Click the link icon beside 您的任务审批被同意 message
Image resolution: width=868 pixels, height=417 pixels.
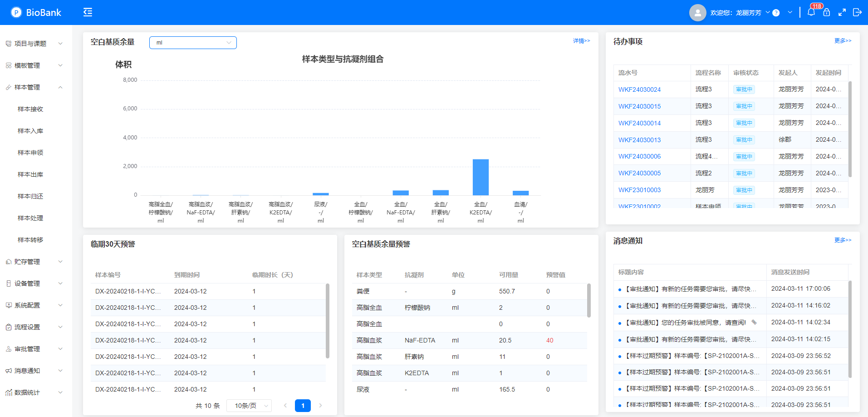tap(754, 323)
